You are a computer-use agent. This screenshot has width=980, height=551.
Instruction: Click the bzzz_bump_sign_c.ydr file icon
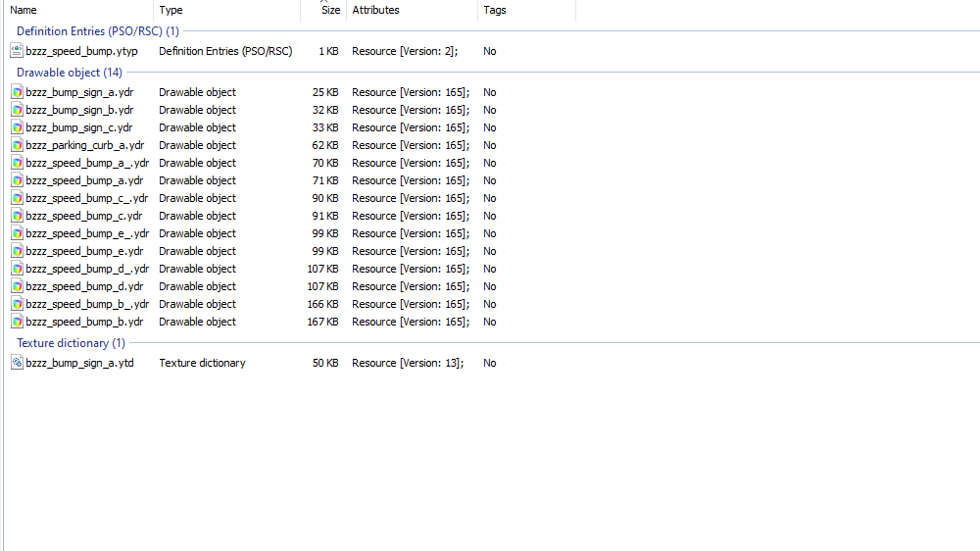tap(17, 127)
